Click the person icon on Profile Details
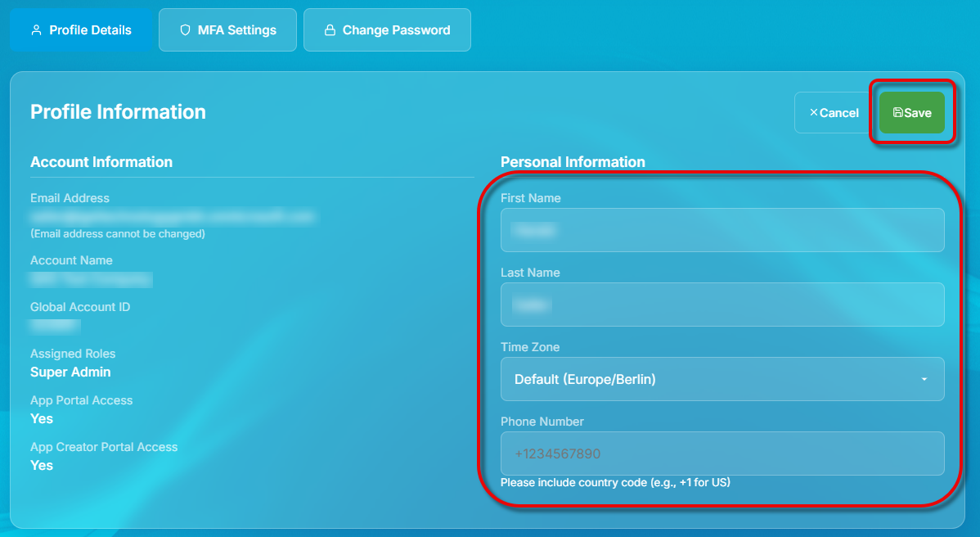 (x=36, y=30)
